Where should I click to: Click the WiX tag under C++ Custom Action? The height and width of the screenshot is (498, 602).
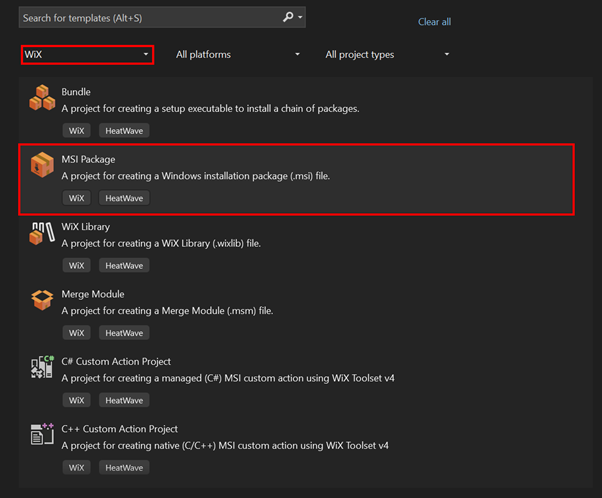coord(76,468)
